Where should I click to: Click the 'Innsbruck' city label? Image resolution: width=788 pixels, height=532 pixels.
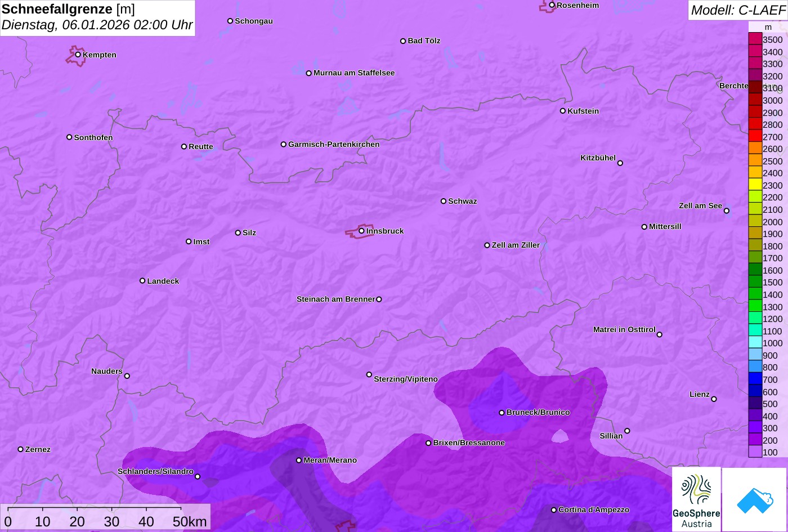click(385, 231)
